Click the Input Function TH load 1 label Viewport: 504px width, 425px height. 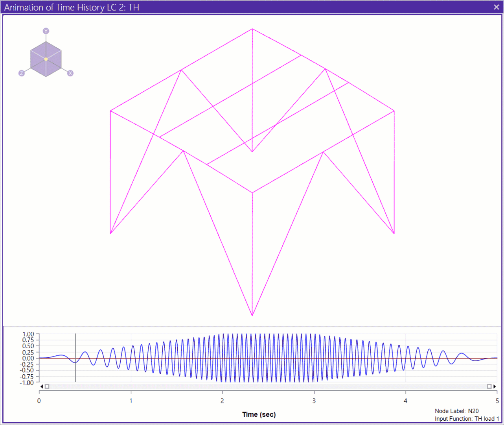467,419
